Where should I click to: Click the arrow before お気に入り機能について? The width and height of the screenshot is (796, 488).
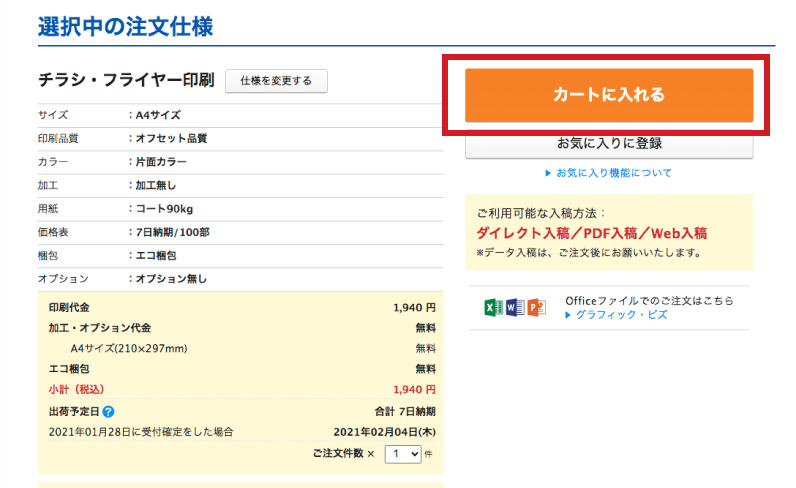click(x=548, y=173)
